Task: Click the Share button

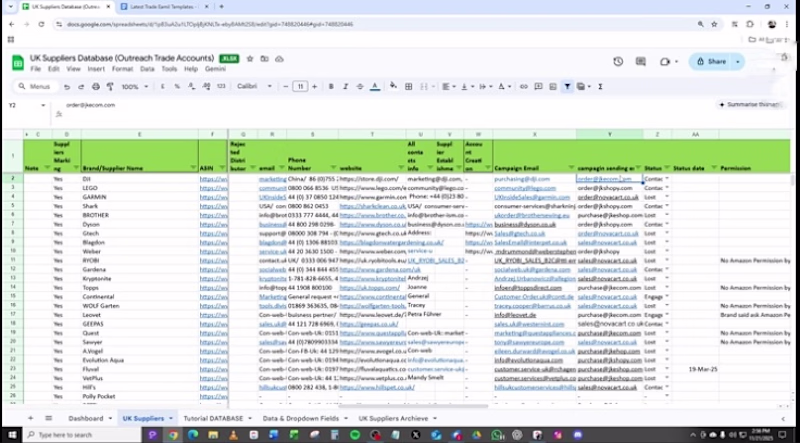Action: pyautogui.click(x=711, y=61)
